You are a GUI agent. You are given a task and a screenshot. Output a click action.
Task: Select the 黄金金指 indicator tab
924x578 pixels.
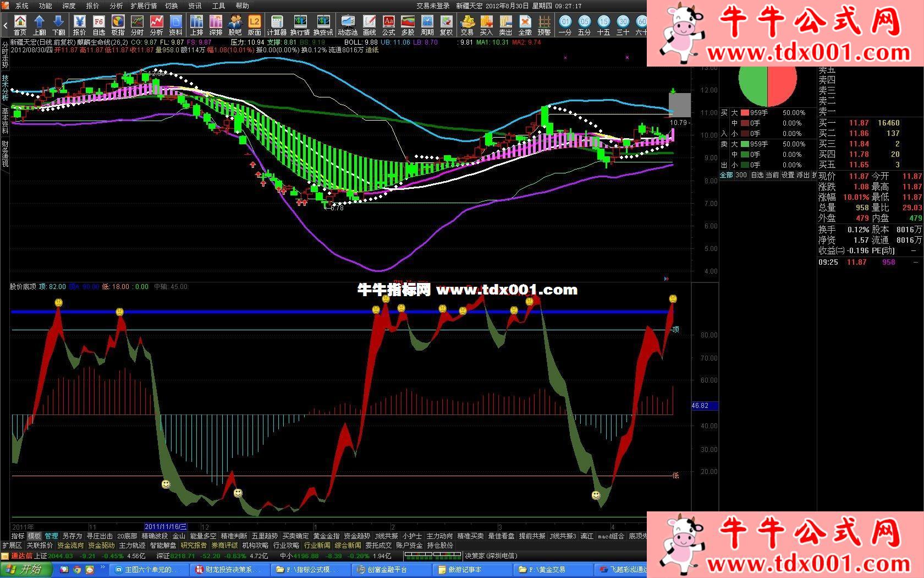326,536
